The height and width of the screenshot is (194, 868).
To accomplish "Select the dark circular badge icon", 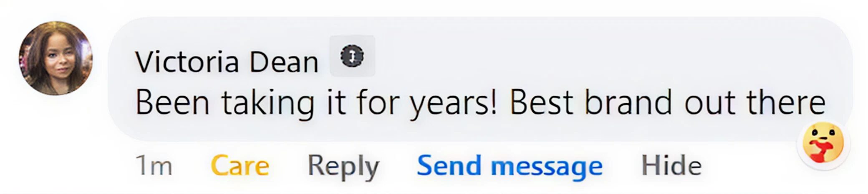I will tap(352, 56).
